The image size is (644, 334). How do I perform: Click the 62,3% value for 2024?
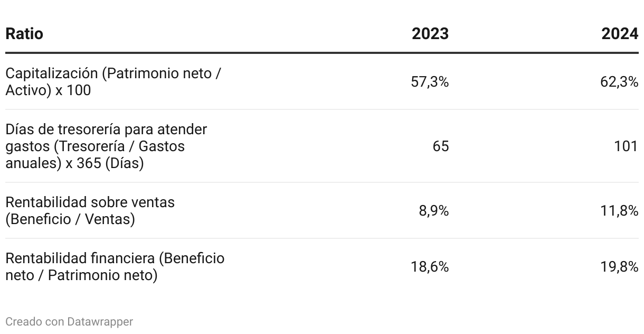(619, 82)
